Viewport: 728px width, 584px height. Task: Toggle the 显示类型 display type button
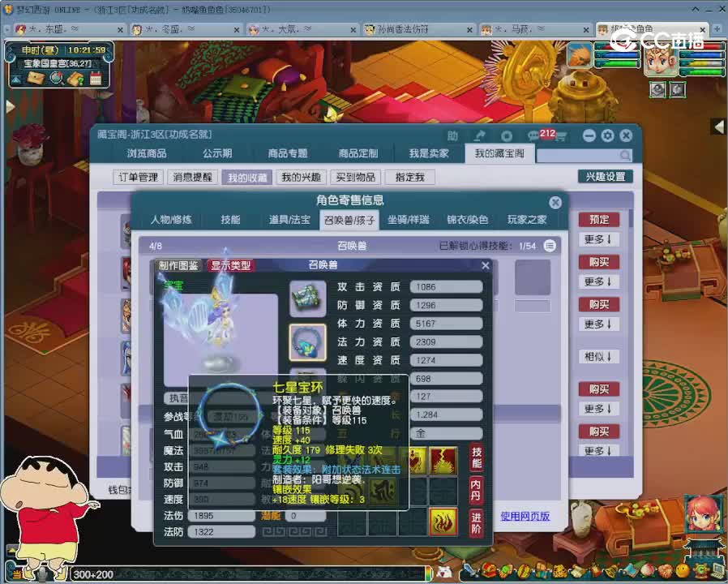tap(231, 266)
